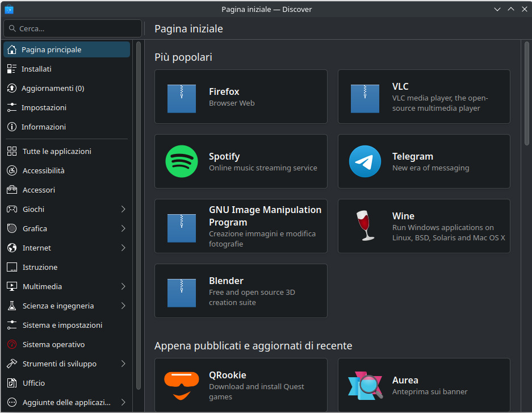Click the Spotify app icon

point(182,161)
